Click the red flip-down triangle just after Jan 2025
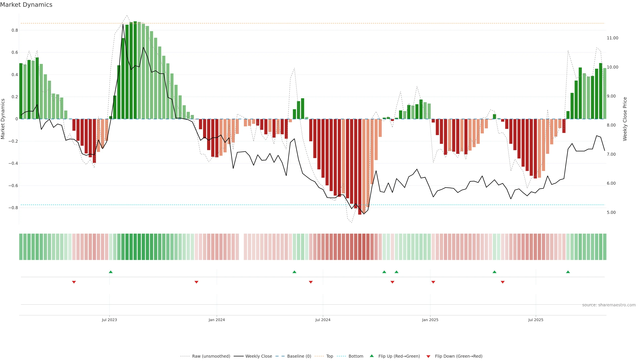Viewport: 644px width, 362px height. pyautogui.click(x=433, y=282)
